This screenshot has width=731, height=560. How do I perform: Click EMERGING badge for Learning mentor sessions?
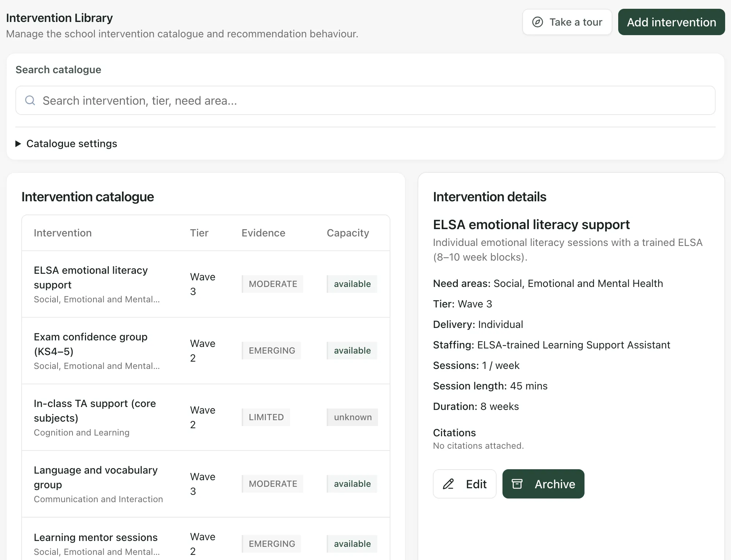[271, 544]
